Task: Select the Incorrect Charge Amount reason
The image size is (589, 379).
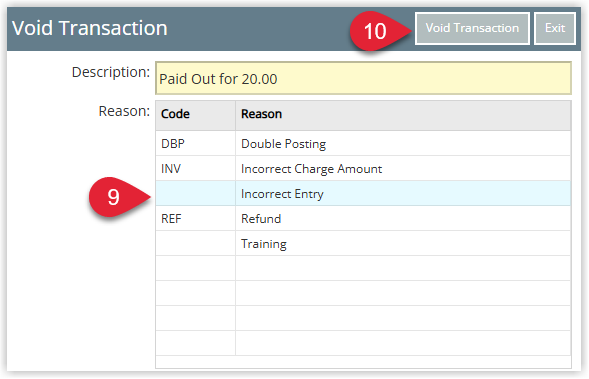Action: click(x=403, y=169)
